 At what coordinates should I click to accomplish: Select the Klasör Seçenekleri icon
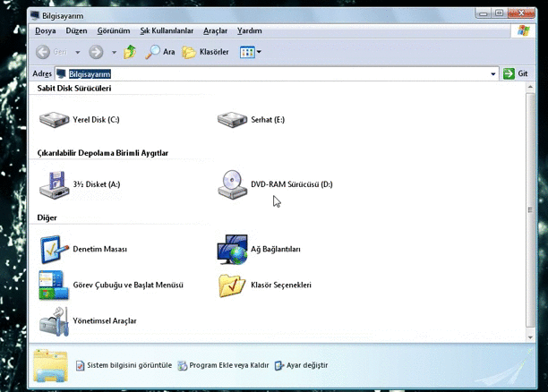[232, 285]
